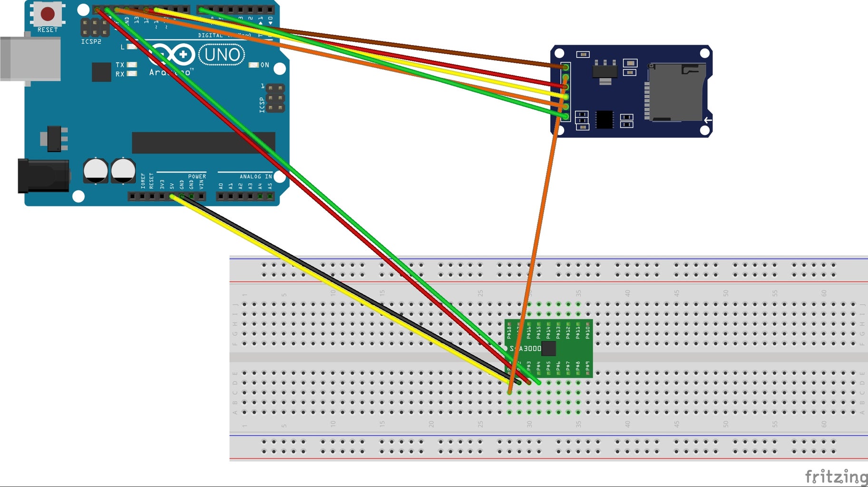
Task: Click the black chip on the SD module
Action: tap(604, 119)
